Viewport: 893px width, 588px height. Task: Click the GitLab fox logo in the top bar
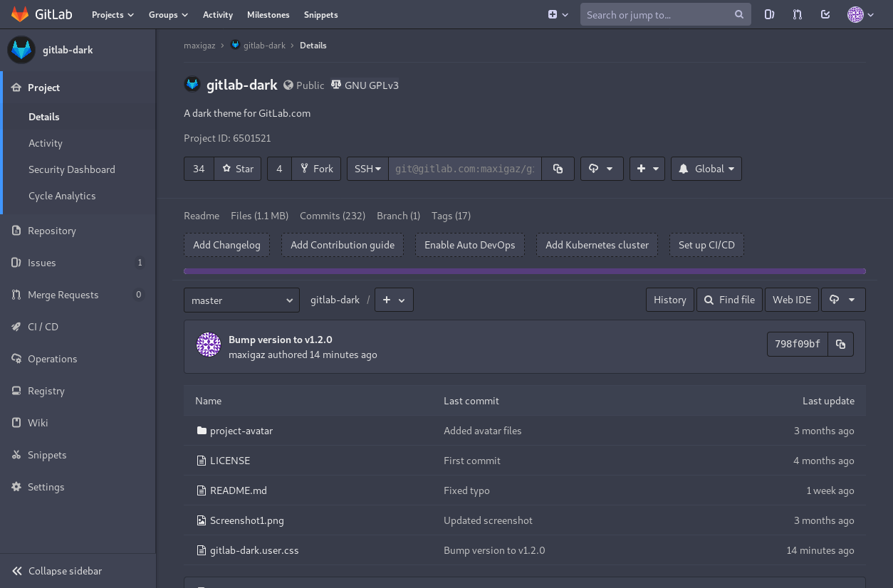20,14
